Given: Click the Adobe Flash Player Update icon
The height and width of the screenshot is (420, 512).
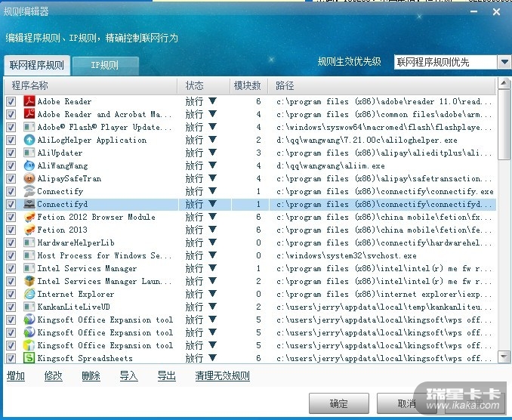Looking at the screenshot, I should coord(29,127).
